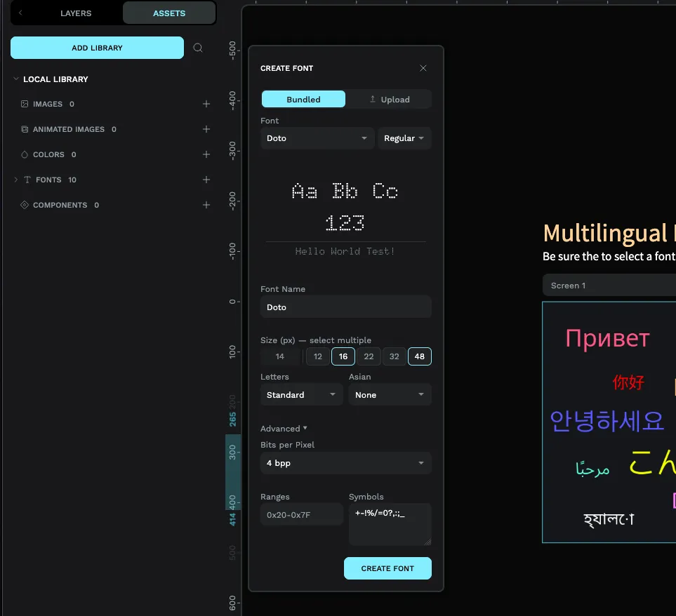Image resolution: width=676 pixels, height=616 pixels.
Task: Select the green Arabic مرحبًا text on canvas
Action: coord(592,468)
